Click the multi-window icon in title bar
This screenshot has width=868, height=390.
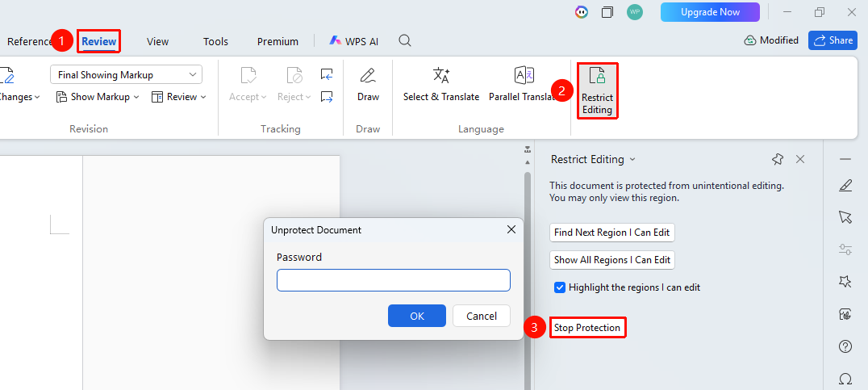(x=607, y=12)
